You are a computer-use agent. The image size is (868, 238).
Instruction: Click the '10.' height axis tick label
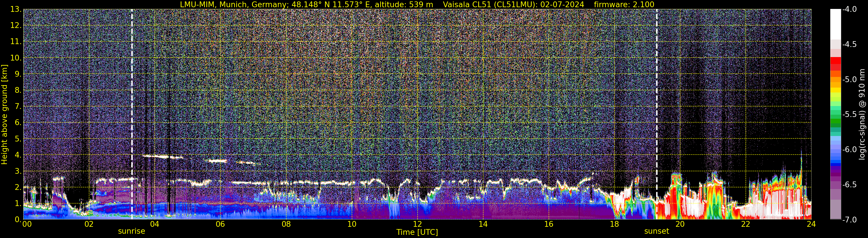pos(16,58)
